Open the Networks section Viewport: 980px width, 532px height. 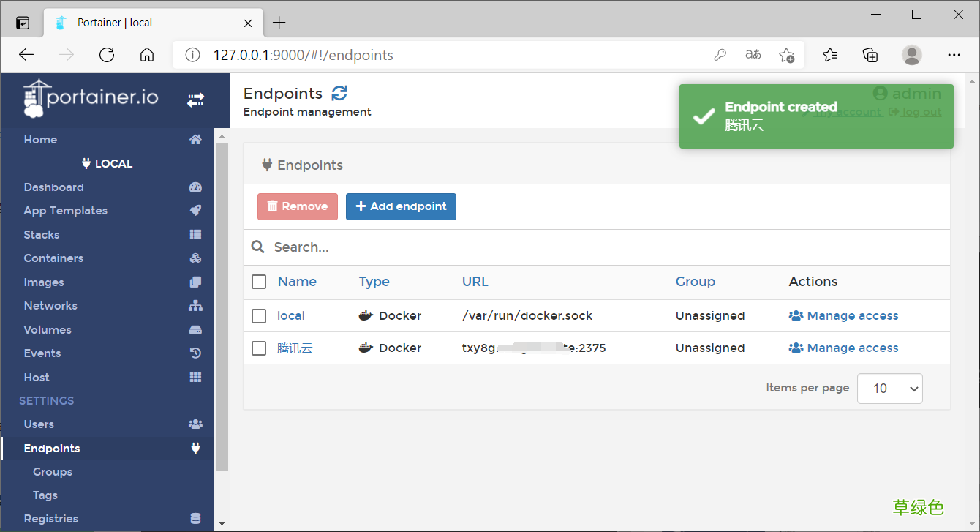[50, 305]
